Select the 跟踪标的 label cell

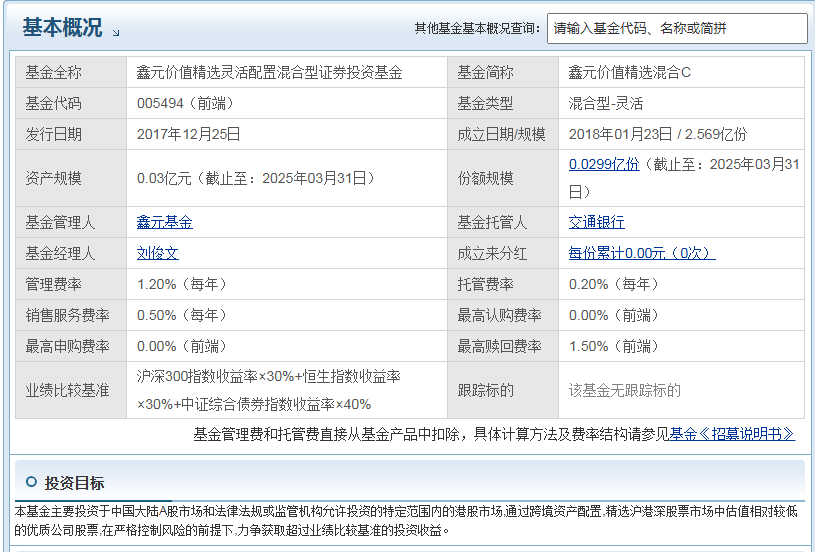point(503,390)
